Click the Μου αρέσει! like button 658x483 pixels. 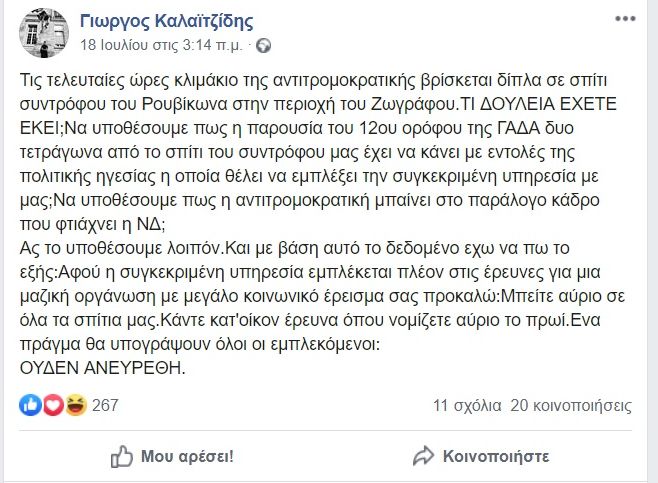tap(172, 457)
